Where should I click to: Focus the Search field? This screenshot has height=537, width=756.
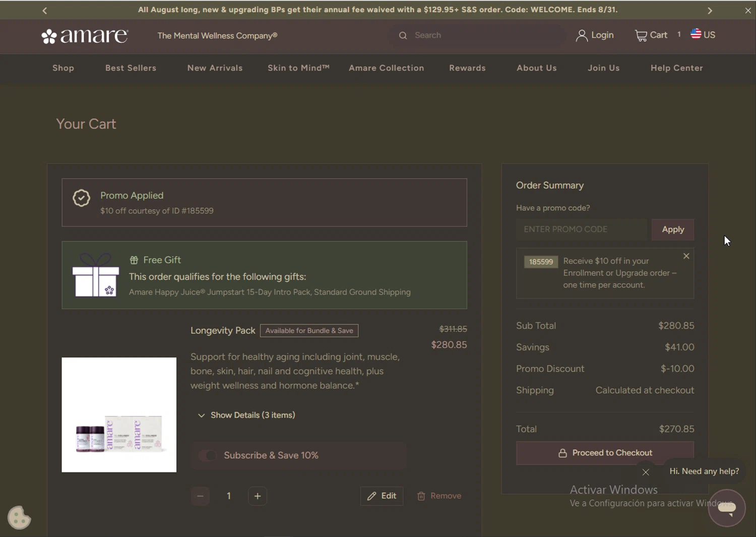click(479, 35)
